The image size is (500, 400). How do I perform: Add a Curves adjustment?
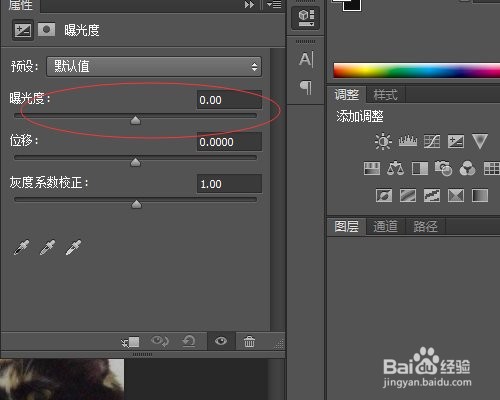tap(432, 141)
